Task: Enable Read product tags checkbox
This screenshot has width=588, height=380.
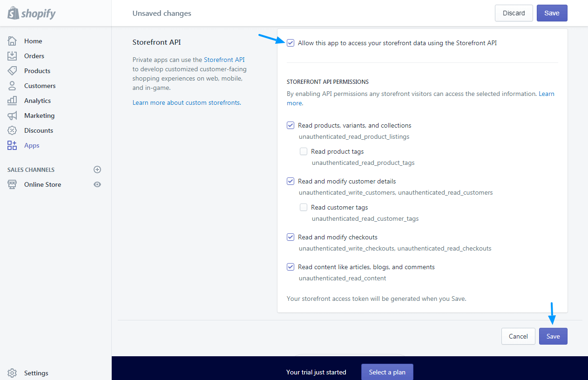Action: (304, 151)
